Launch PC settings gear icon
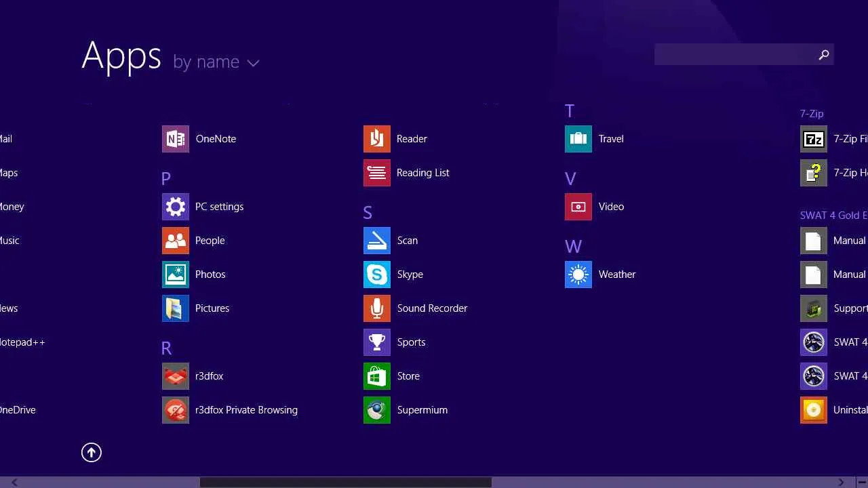Screen dimensions: 868x488 click(176, 207)
